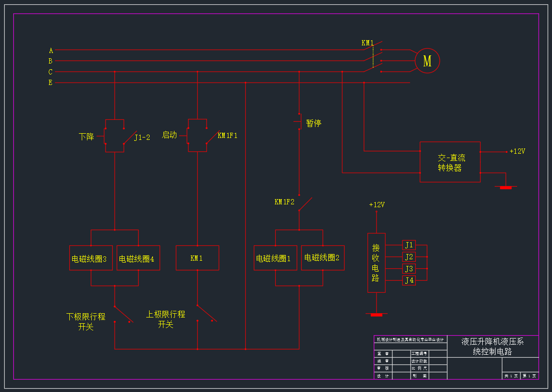
Task: Select the KM1 coil box
Action: click(x=197, y=258)
